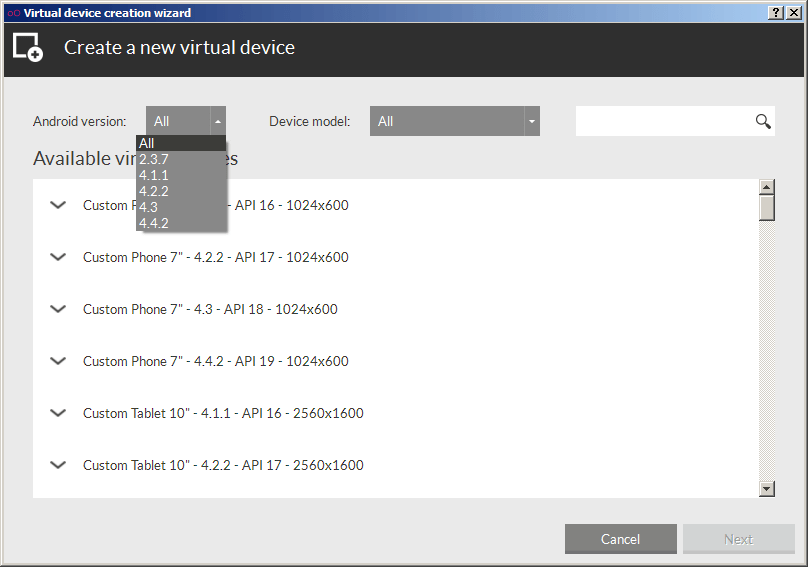This screenshot has width=808, height=567.
Task: Click the device list scrollbar thumb
Action: [x=767, y=208]
